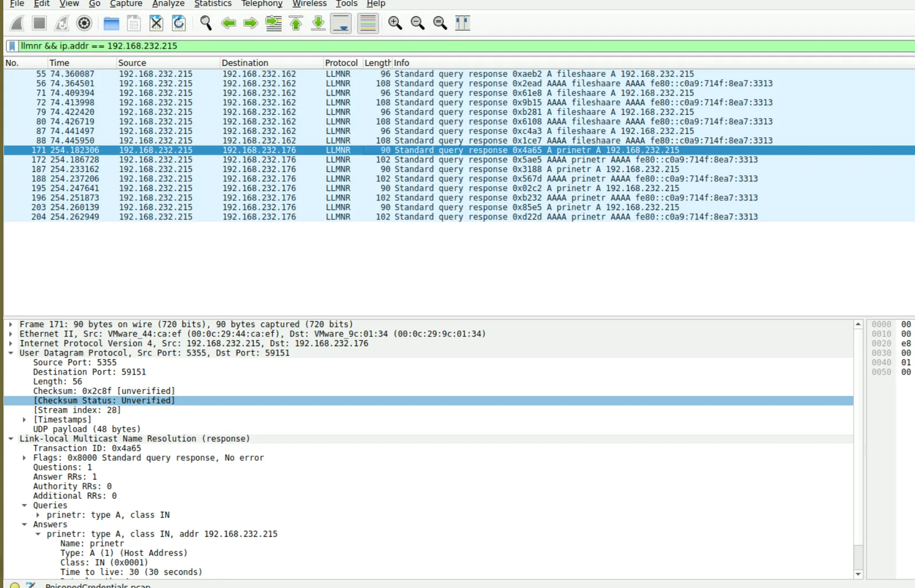
Task: Click the display filter bookmark icon
Action: 12,46
